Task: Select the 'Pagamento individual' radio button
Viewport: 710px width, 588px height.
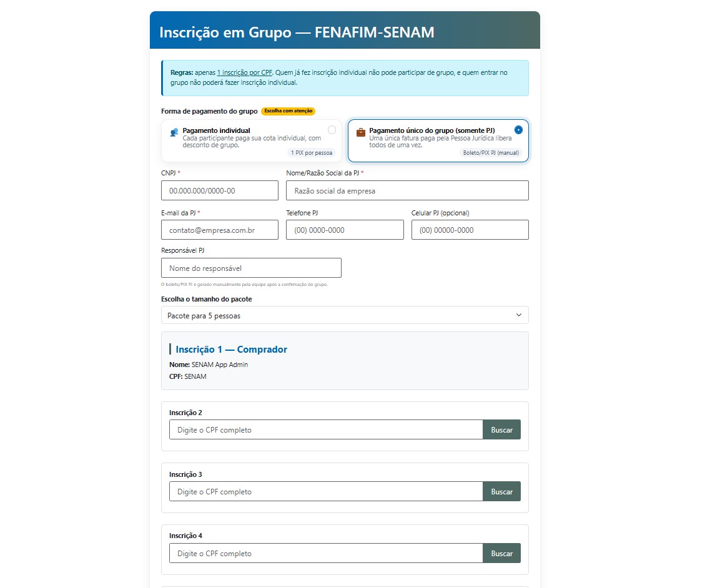Action: 332,129
